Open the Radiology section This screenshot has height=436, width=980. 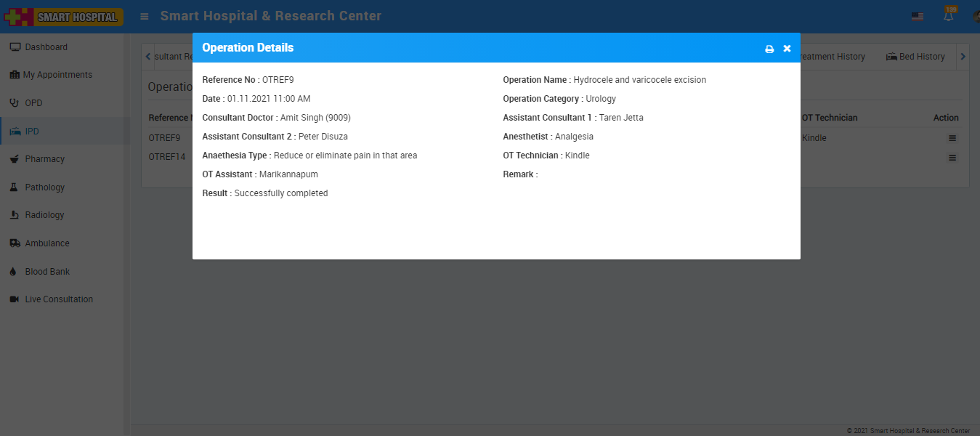pyautogui.click(x=44, y=215)
